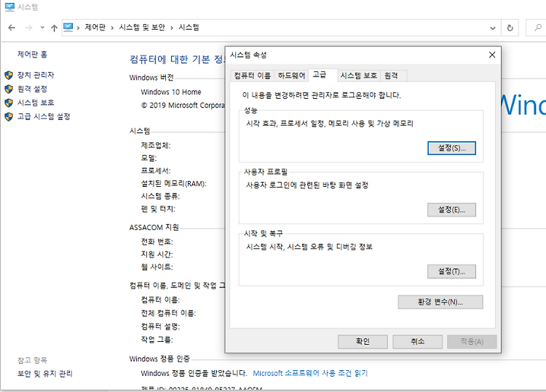The height and width of the screenshot is (392, 546).
Task: Switch to 하드웨어 tab
Action: coord(291,76)
